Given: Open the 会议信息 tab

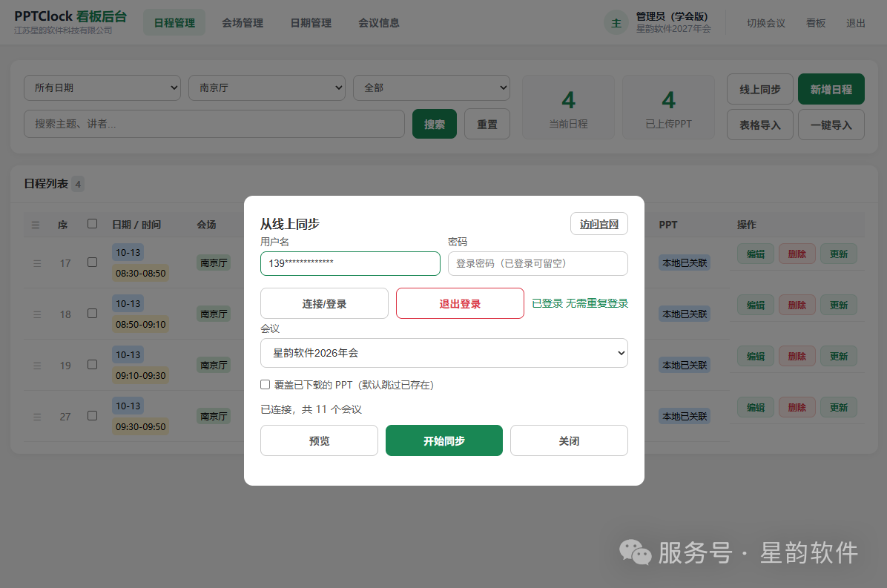Looking at the screenshot, I should 379,22.
